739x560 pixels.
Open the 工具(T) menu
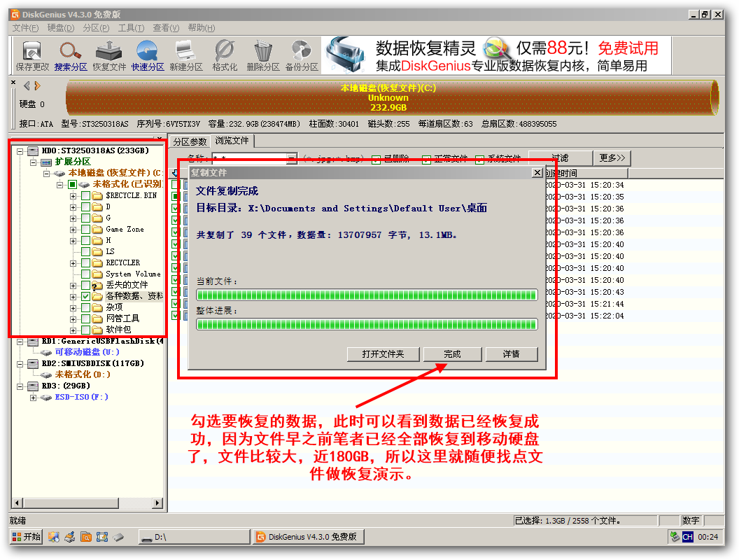coord(131,28)
